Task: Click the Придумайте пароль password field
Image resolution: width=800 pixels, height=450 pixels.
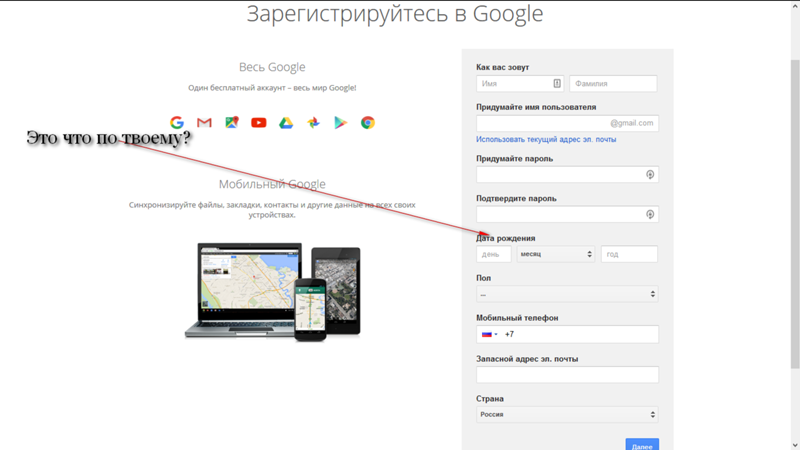Action: click(x=567, y=174)
